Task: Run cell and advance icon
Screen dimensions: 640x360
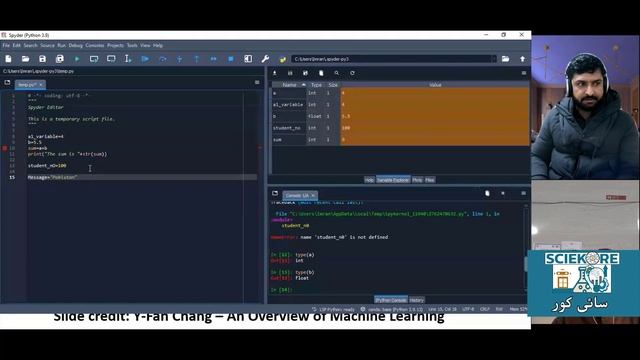Action: 111,59
